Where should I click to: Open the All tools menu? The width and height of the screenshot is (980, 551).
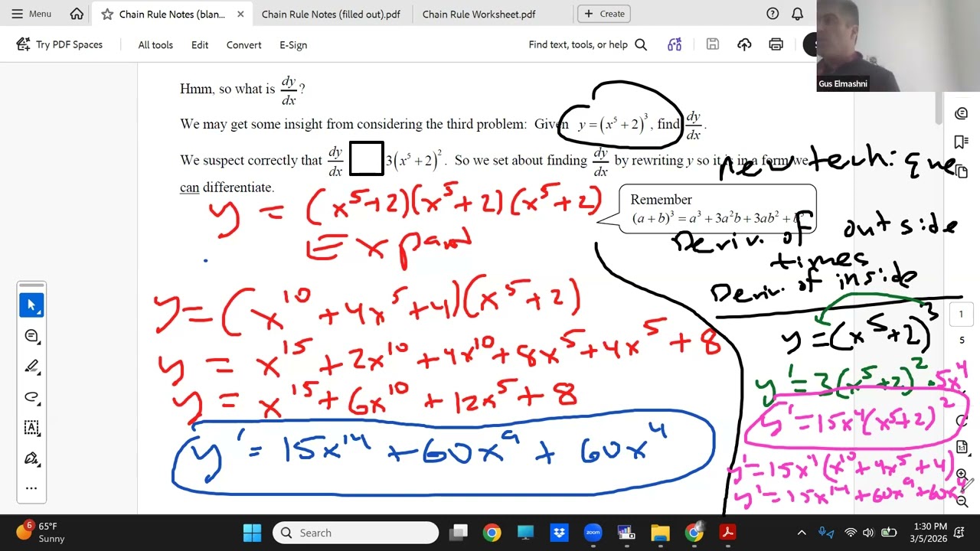coord(155,45)
